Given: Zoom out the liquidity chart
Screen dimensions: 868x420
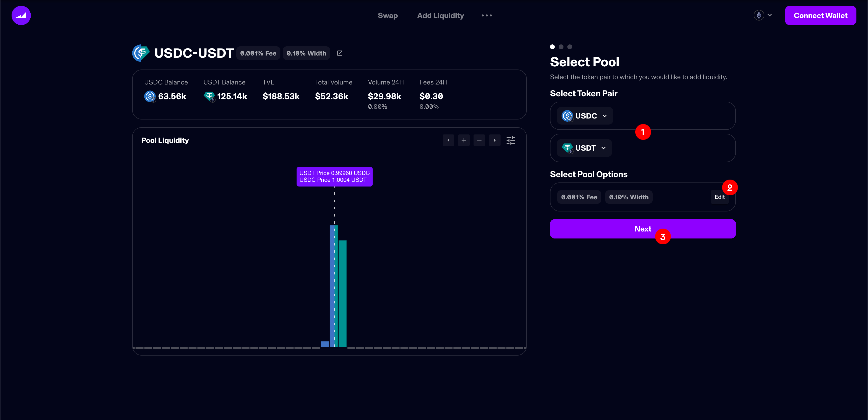Looking at the screenshot, I should 479,140.
